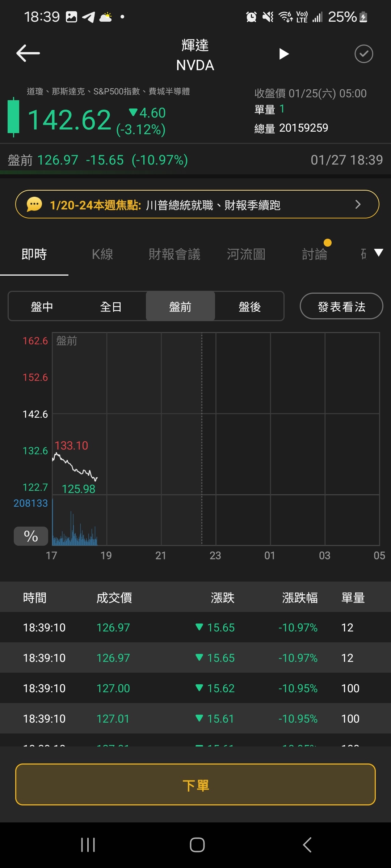Tap the 142.62 closing price
This screenshot has height=868, width=391.
click(x=69, y=120)
